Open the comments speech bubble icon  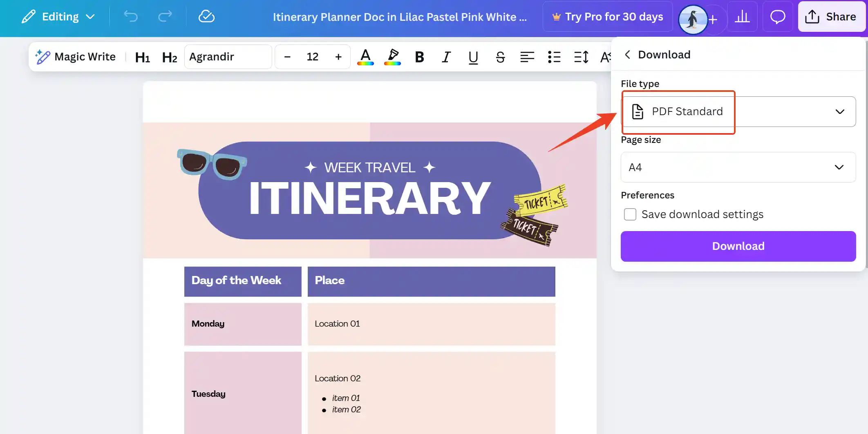(778, 17)
